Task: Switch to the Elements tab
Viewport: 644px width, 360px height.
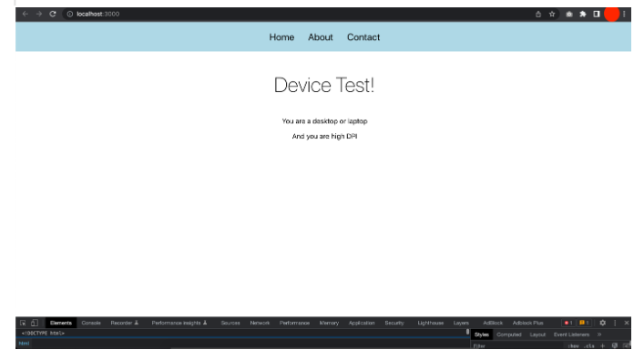Action: (x=61, y=323)
